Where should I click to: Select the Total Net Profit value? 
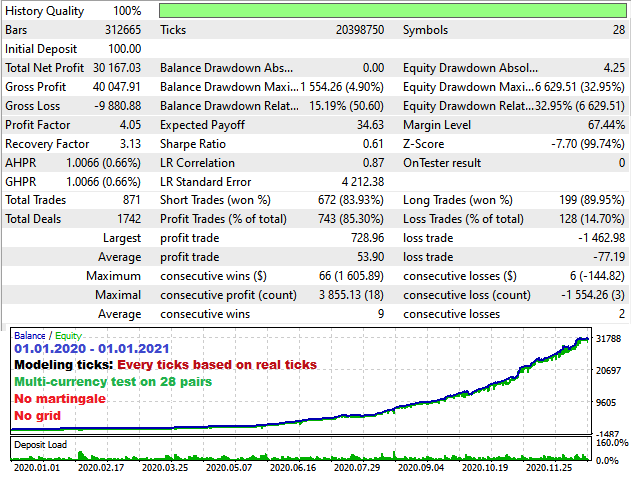[x=117, y=68]
